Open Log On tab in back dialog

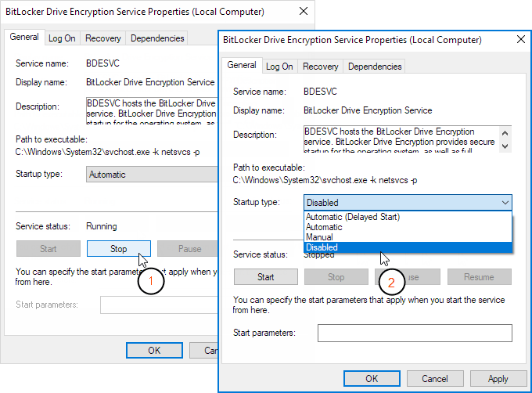pyautogui.click(x=62, y=38)
